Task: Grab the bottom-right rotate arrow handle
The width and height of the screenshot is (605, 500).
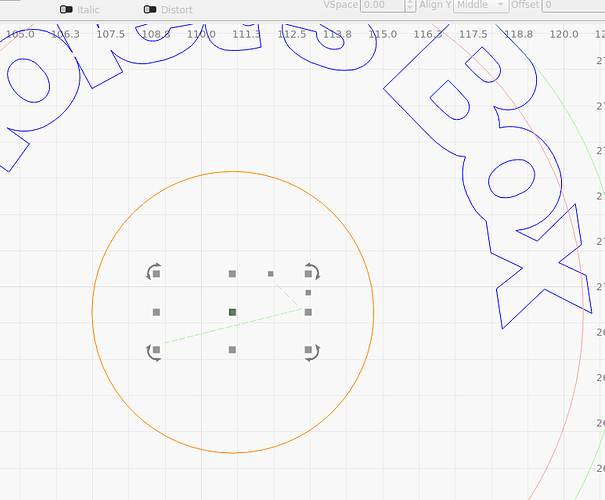Action: [x=312, y=352]
